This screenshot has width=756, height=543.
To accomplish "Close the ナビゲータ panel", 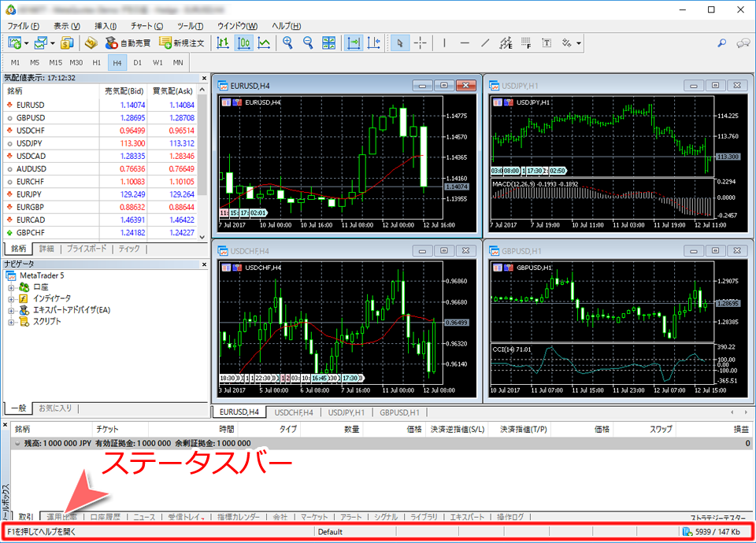I will [x=204, y=264].
